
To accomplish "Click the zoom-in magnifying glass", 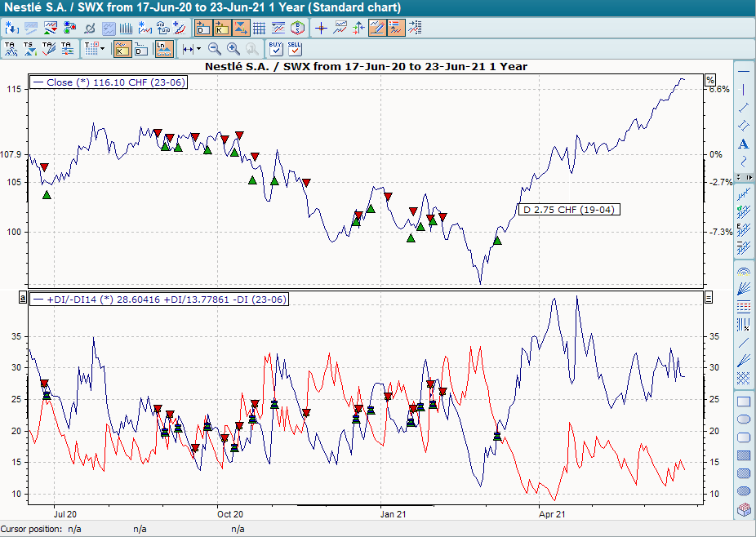I will [x=233, y=49].
